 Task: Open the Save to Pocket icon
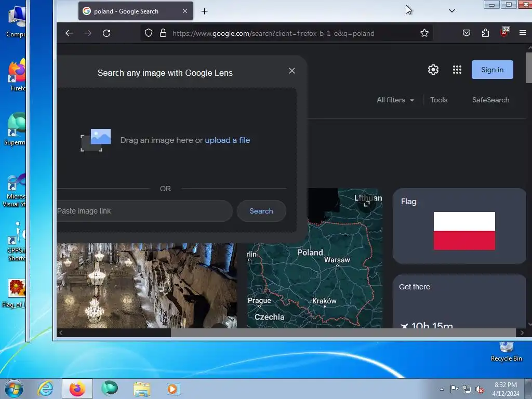(x=467, y=33)
